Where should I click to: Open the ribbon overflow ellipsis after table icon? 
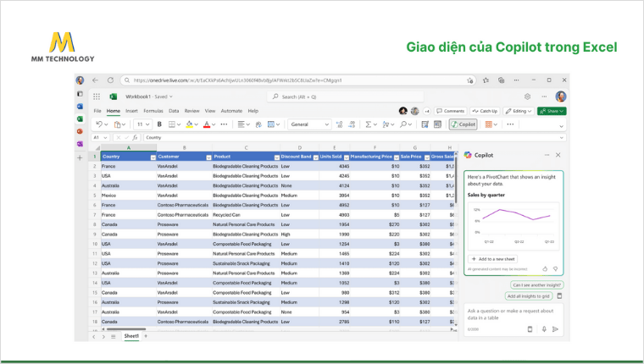tap(510, 124)
